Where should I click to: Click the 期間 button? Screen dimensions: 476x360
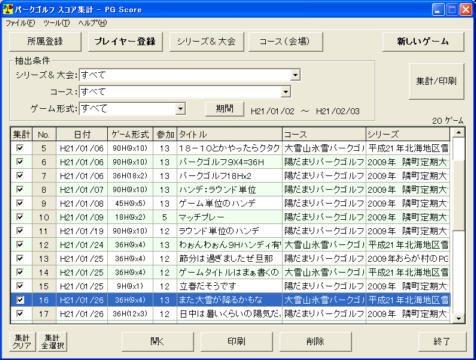225,109
